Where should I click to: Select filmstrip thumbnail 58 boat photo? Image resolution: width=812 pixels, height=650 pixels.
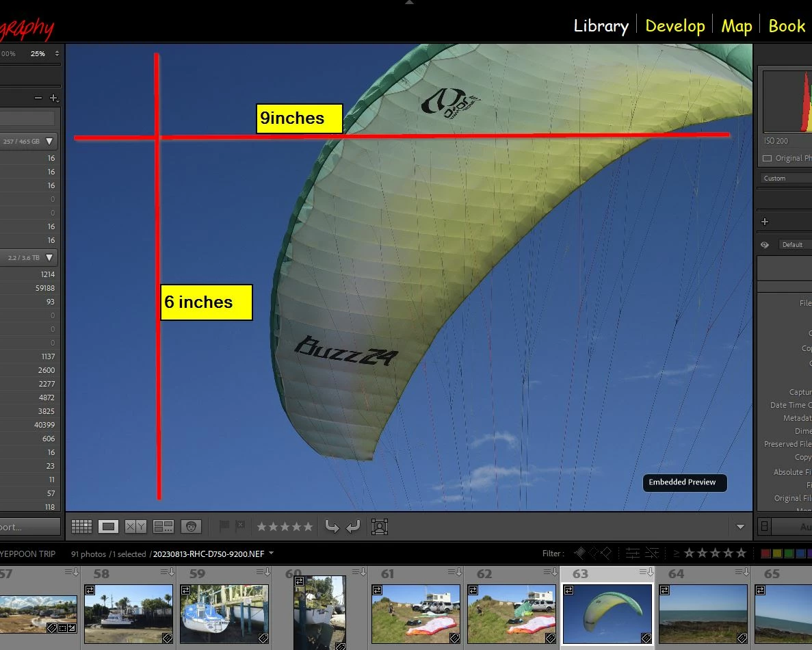[x=129, y=614]
